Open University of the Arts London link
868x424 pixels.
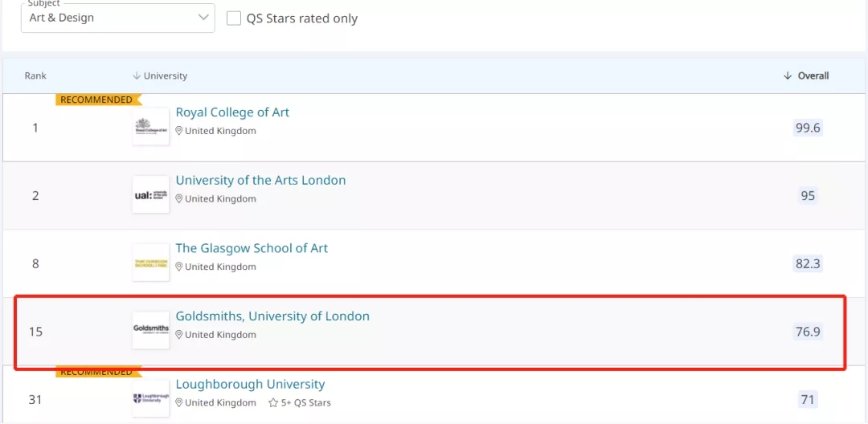pos(260,180)
